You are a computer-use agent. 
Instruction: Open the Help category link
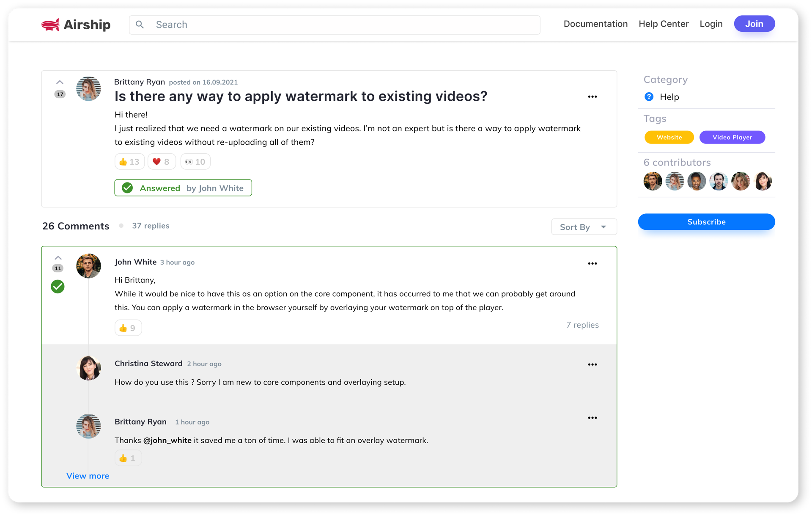coord(669,97)
